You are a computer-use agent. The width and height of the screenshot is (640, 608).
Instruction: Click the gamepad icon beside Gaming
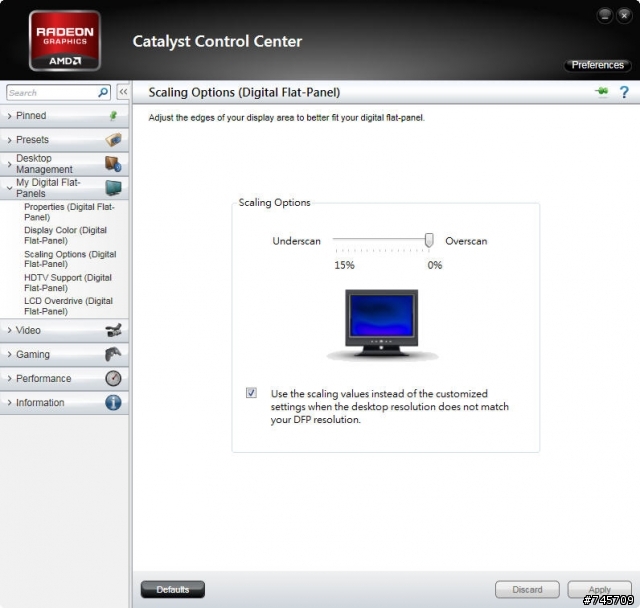click(x=113, y=354)
